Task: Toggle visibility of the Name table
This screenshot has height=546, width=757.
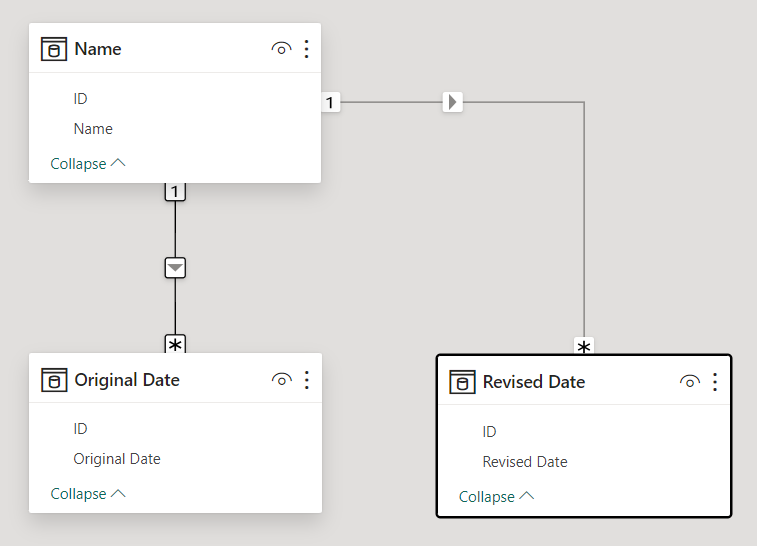Action: [x=281, y=49]
